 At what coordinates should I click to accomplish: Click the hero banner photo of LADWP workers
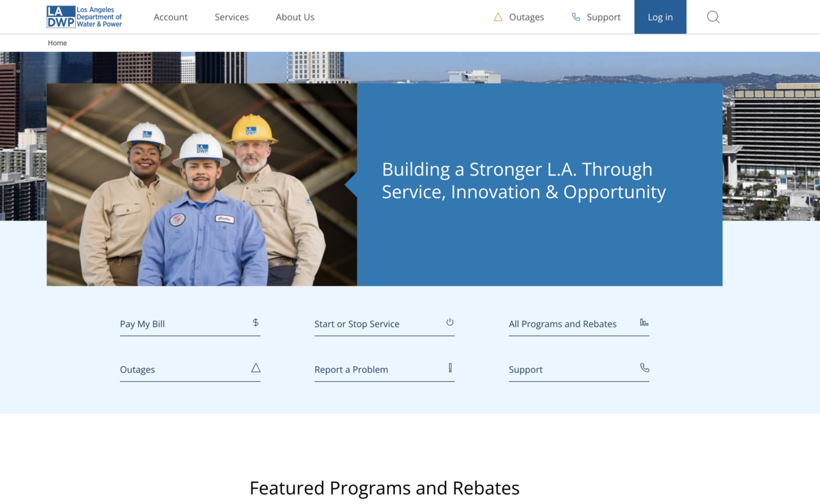202,184
